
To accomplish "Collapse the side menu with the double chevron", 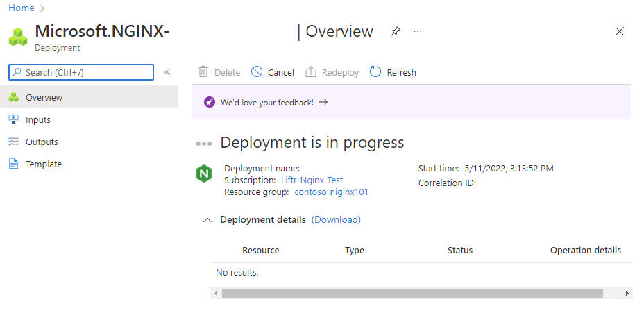I will tap(167, 72).
